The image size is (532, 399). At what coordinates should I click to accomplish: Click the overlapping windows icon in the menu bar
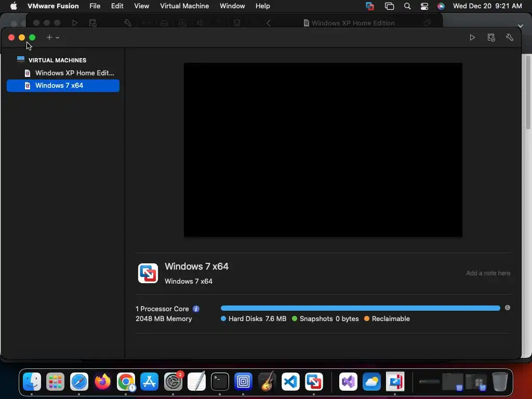coord(389,6)
